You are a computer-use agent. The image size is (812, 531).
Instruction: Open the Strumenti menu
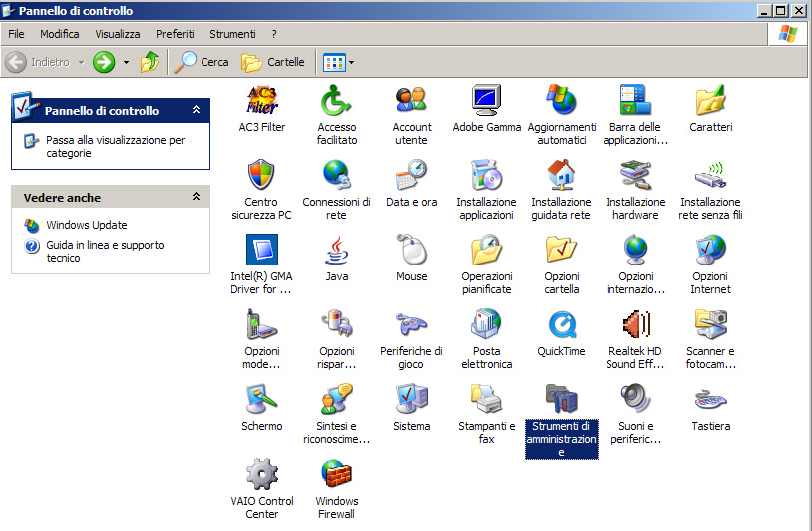click(232, 34)
